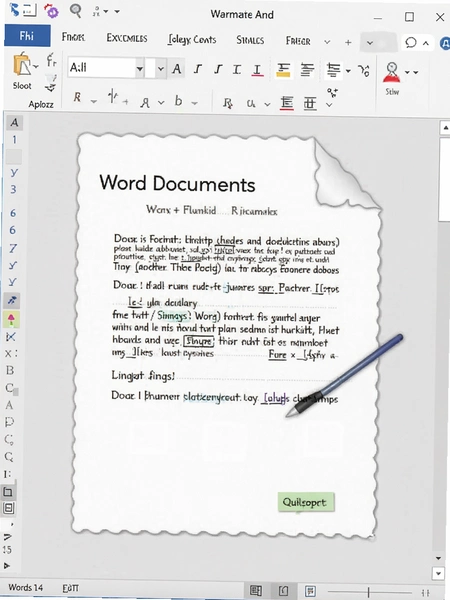Open the Simles ribbon tab

click(x=250, y=40)
